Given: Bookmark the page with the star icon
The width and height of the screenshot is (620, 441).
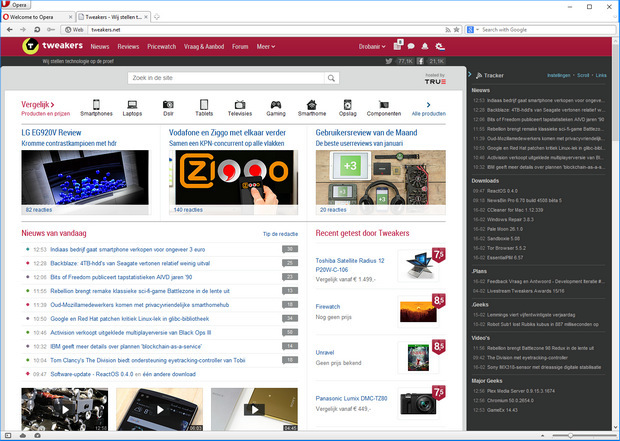Looking at the screenshot, I should point(456,30).
